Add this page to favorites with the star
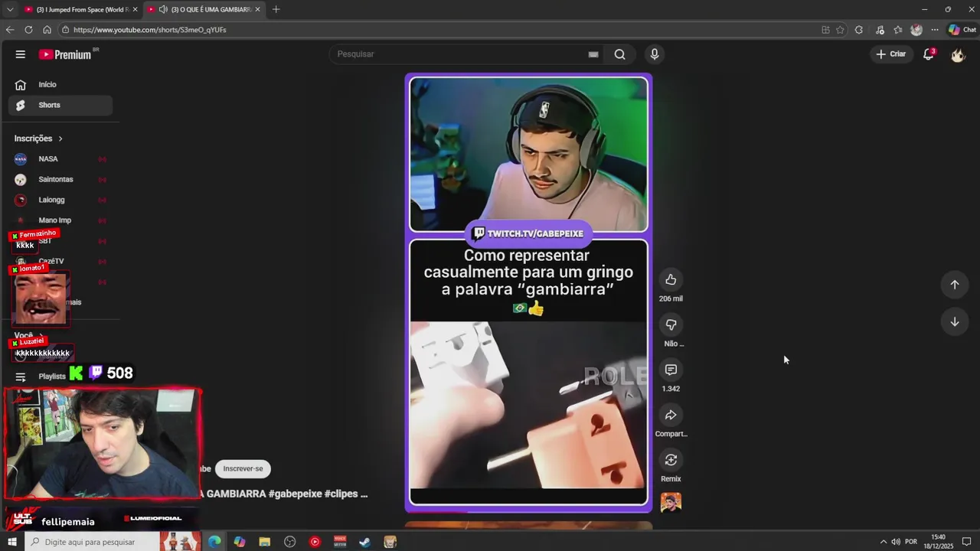980x551 pixels. click(841, 30)
